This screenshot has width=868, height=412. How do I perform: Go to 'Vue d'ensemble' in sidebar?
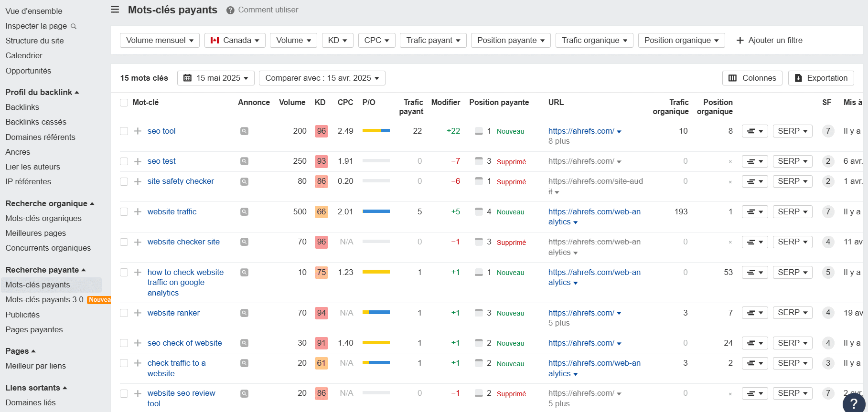pos(34,11)
